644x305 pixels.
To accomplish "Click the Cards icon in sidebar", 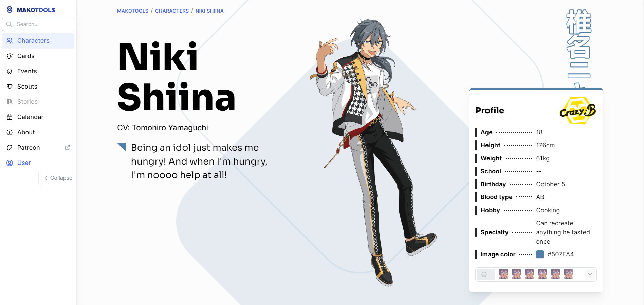I will [x=10, y=56].
